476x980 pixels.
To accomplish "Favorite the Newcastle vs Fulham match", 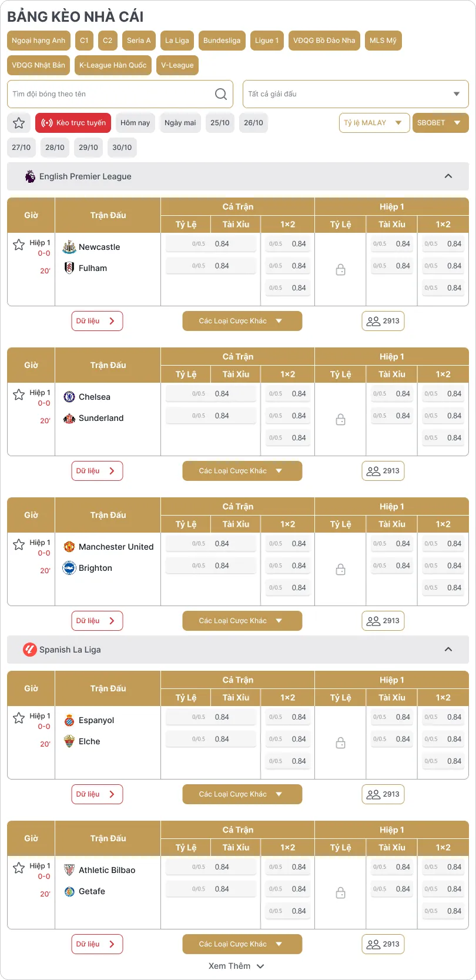I will pos(19,245).
